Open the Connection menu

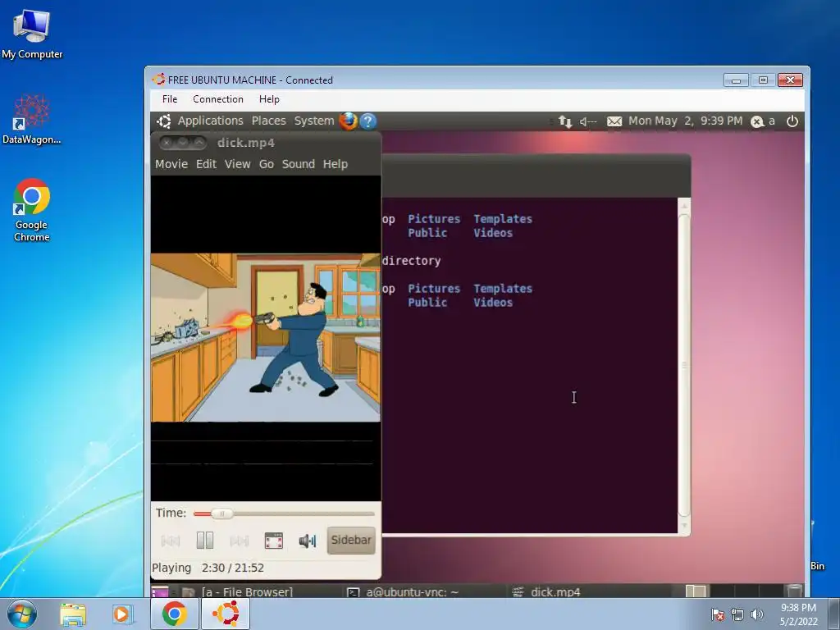point(218,99)
